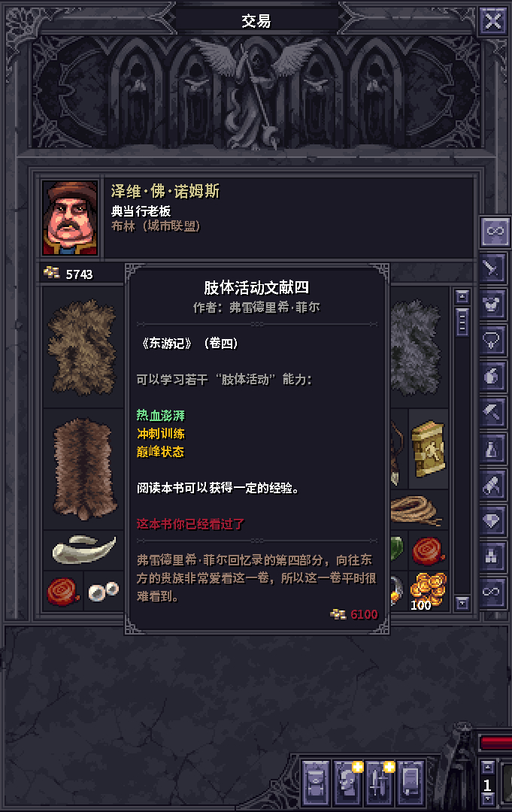Filter items by valuables gem icon
This screenshot has height=812, width=512.
coord(492,520)
